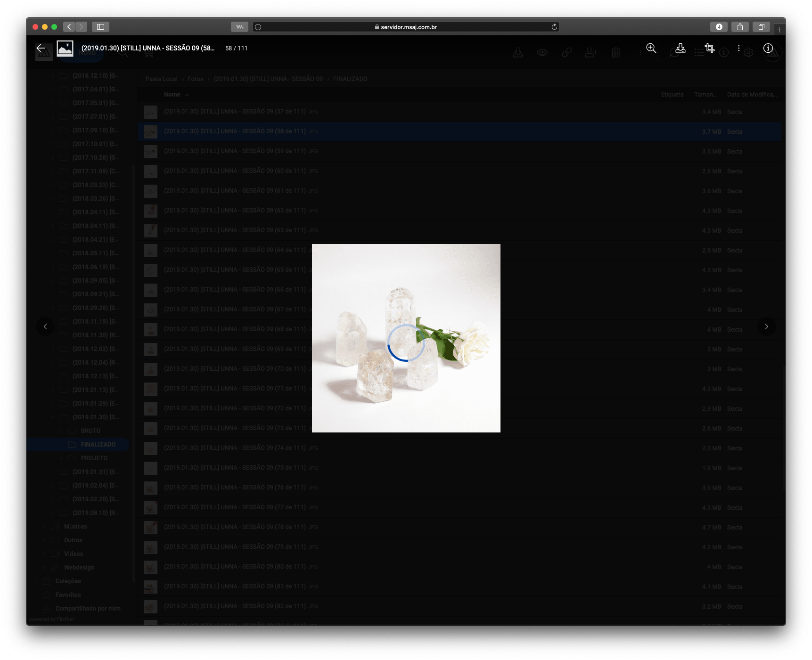
Task: Click the 58 / 111 image counter
Action: 236,48
